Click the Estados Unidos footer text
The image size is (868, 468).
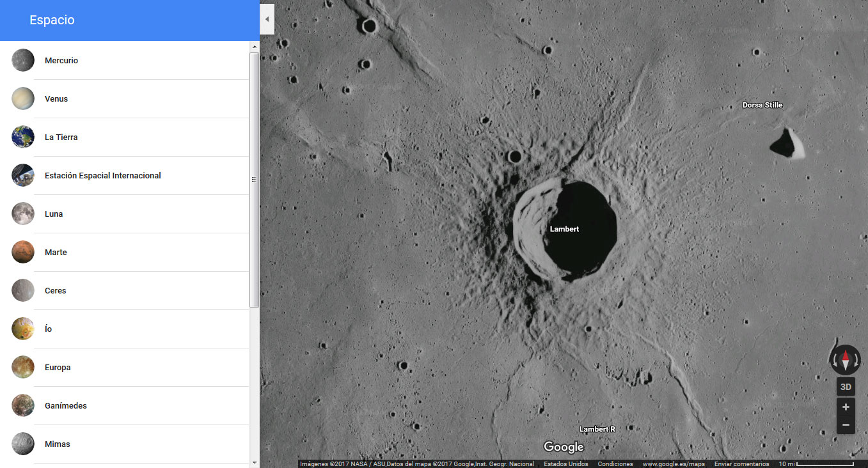[566, 464]
